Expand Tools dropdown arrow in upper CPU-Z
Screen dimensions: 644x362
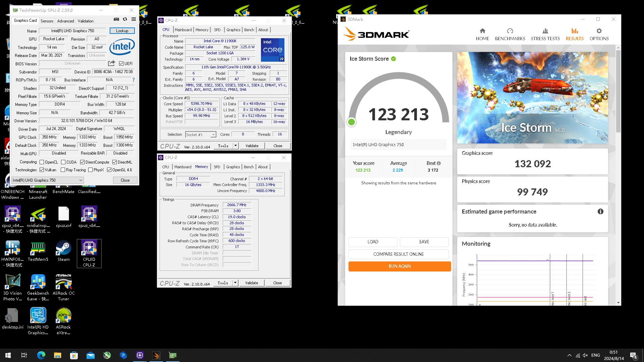point(235,146)
